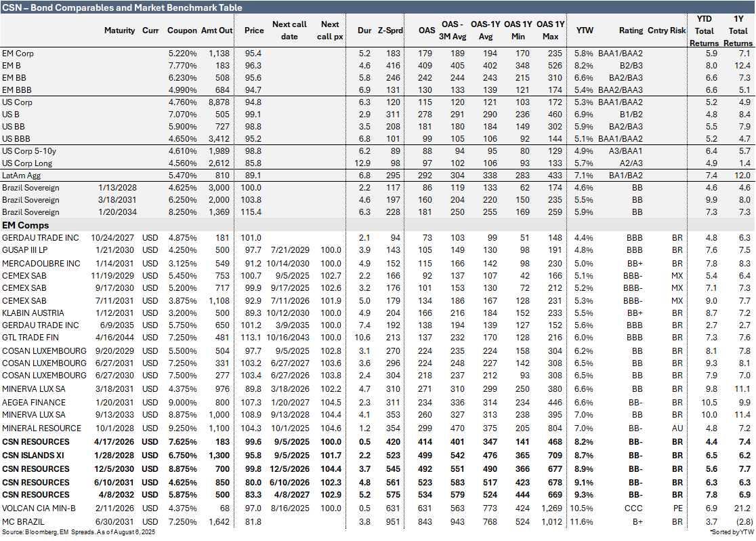This screenshot has width=756, height=541.
Task: Click the CSN Resources maturity '4/17/2026'
Action: [114, 441]
